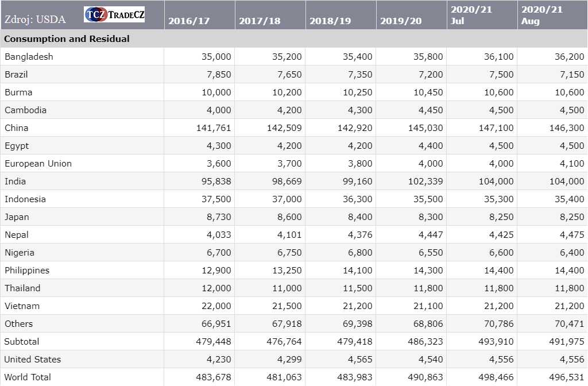Select the United States row label
This screenshot has height=386, width=588.
(x=33, y=360)
